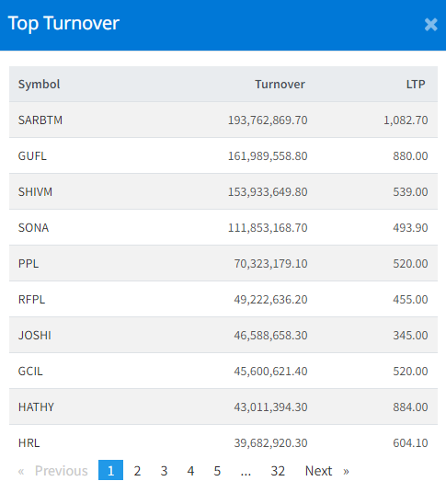Click the Symbol column header
This screenshot has height=504, width=446.
point(39,85)
